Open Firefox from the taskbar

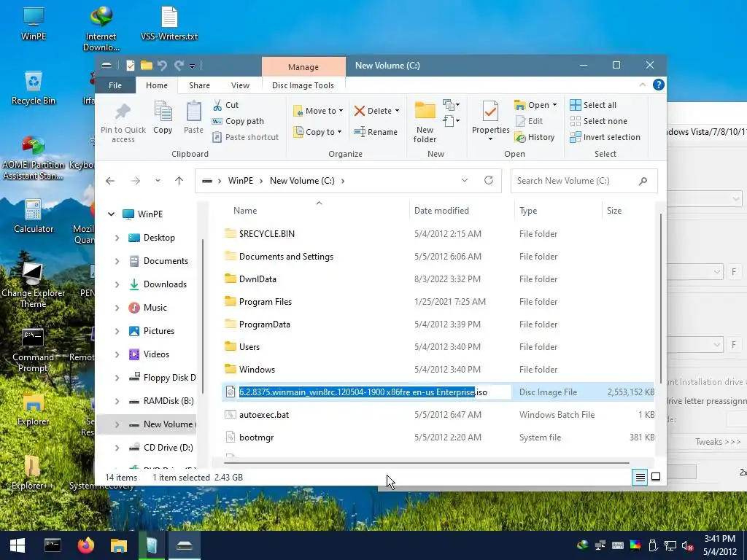tap(86, 545)
